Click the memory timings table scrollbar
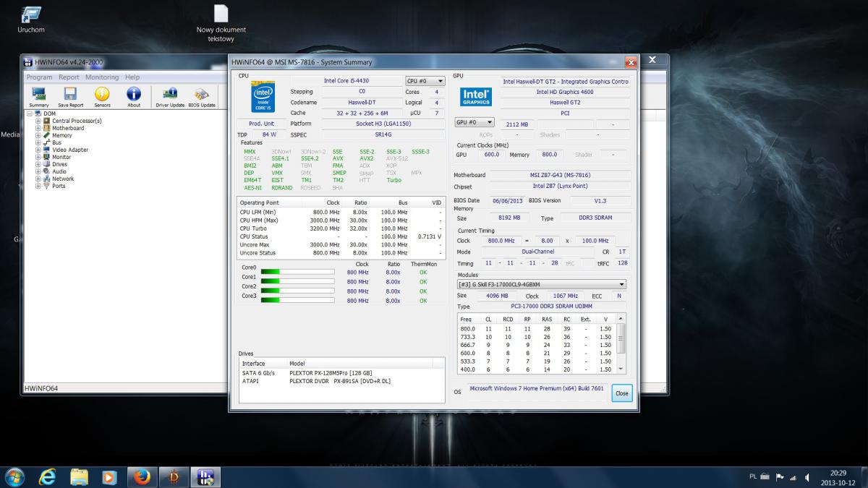This screenshot has height=488, width=868. (620, 344)
